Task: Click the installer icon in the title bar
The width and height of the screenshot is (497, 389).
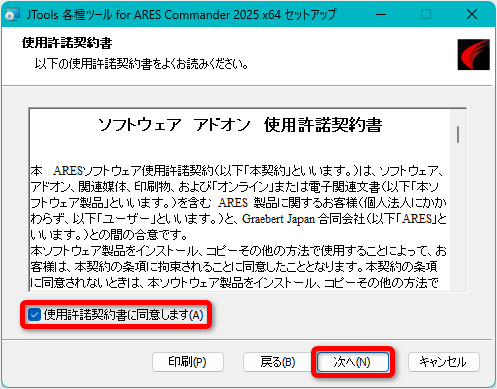Action: click(12, 15)
